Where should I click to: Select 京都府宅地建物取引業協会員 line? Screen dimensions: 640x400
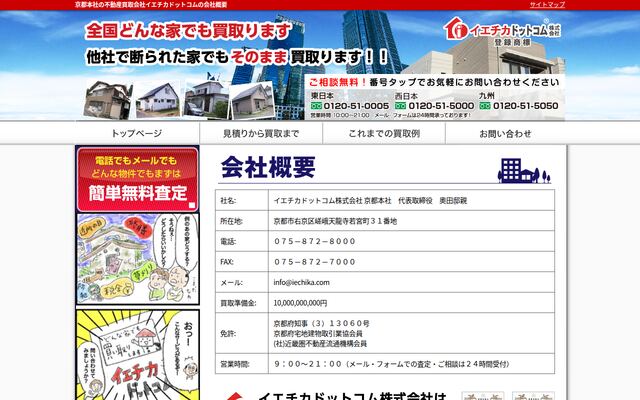318,333
